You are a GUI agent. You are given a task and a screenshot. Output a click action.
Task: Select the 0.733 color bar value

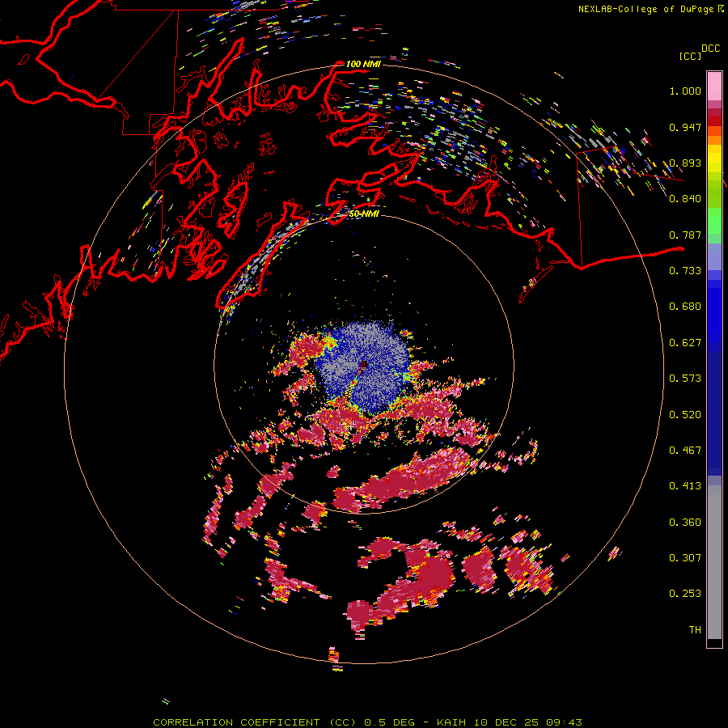pyautogui.click(x=685, y=271)
